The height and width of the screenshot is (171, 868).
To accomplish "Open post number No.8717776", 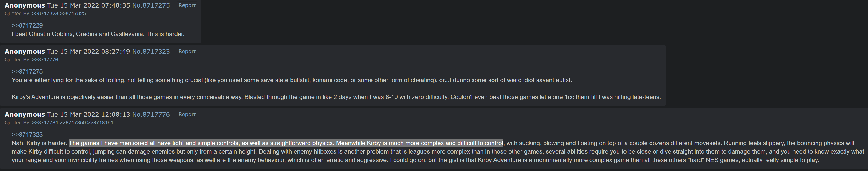I will pos(151,114).
